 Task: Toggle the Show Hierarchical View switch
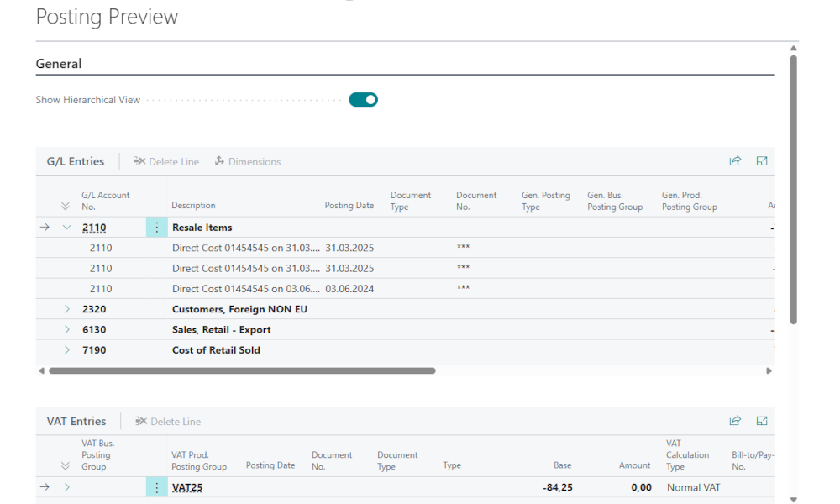click(x=363, y=100)
